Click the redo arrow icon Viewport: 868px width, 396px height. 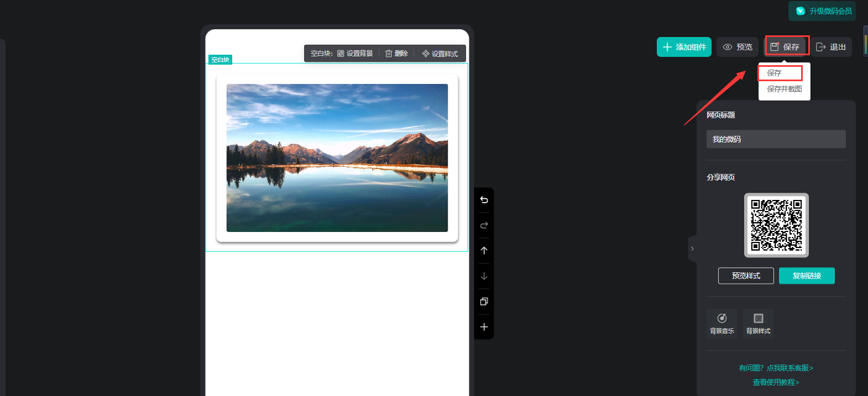point(484,225)
